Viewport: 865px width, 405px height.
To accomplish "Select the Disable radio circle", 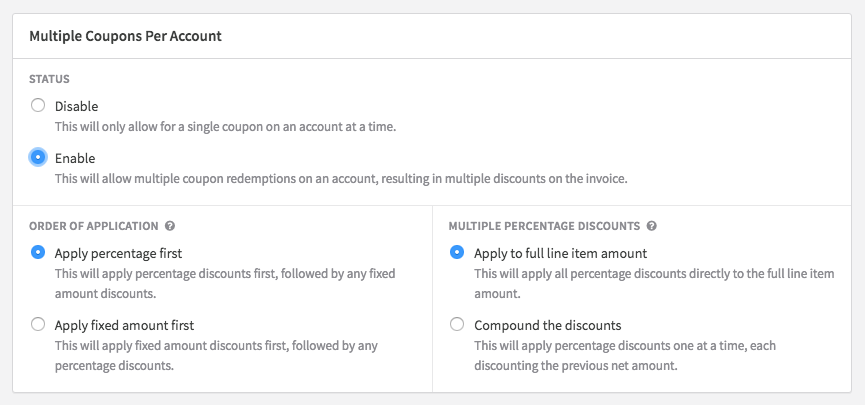I will 38,105.
